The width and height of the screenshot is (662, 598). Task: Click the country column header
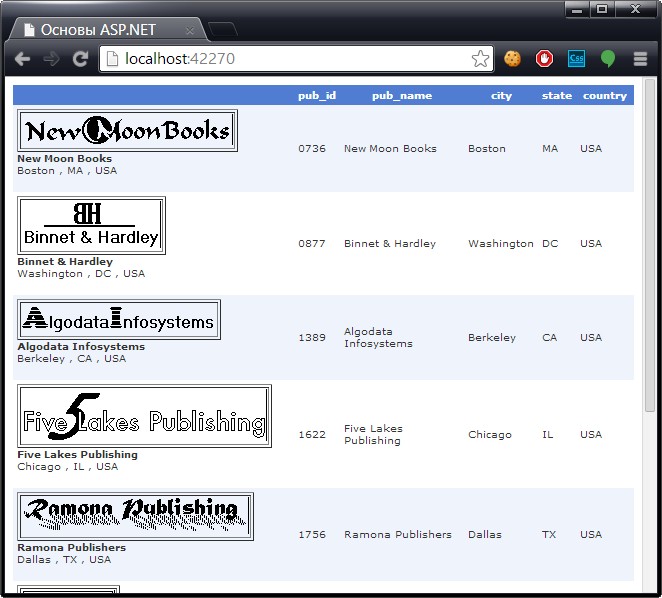click(605, 95)
